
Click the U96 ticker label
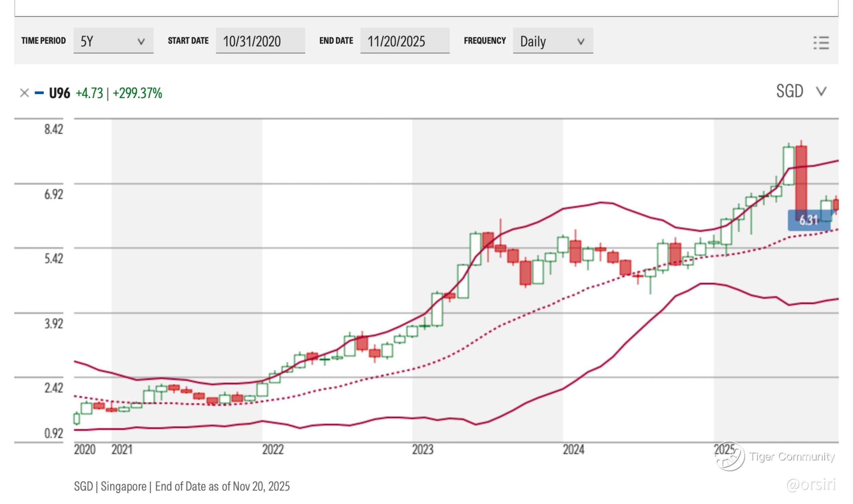coord(59,93)
